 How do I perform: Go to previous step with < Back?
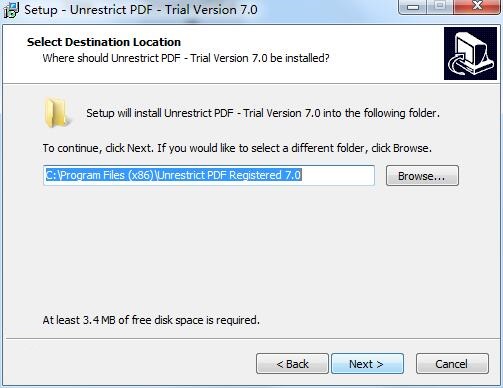click(x=292, y=364)
